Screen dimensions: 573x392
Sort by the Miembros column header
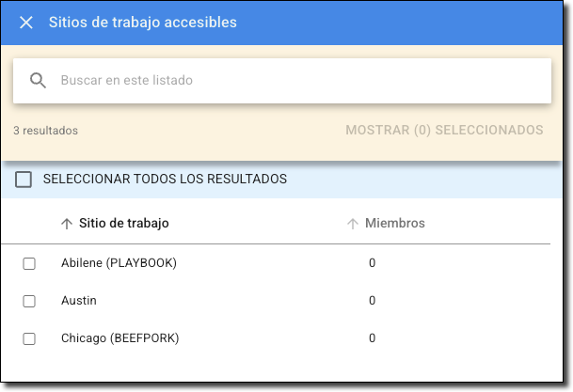click(x=395, y=224)
